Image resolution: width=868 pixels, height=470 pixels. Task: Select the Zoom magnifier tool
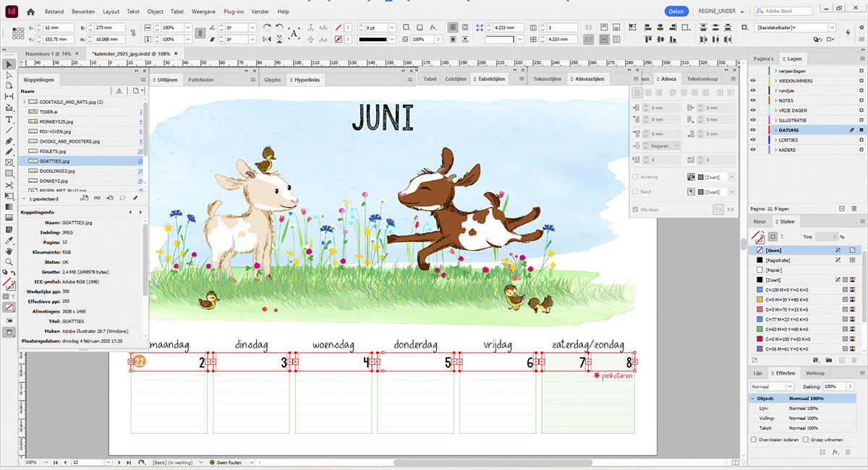[9, 262]
